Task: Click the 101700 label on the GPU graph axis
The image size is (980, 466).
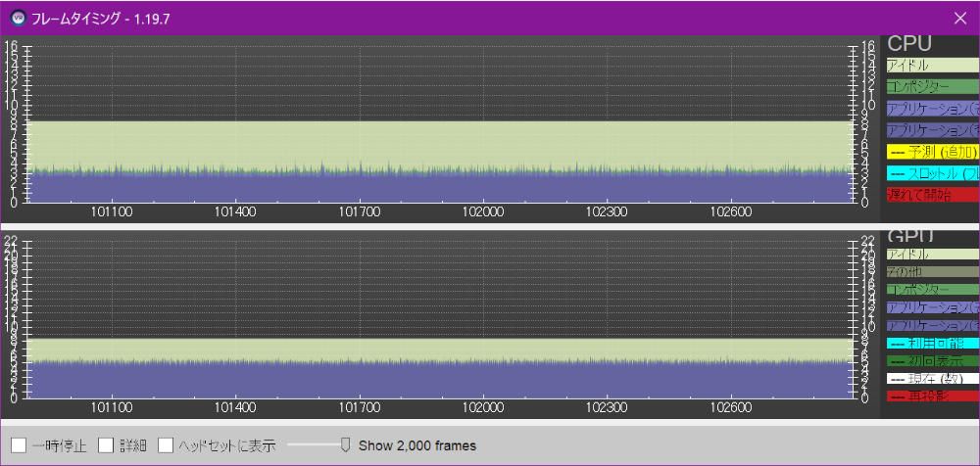Action: pos(359,407)
